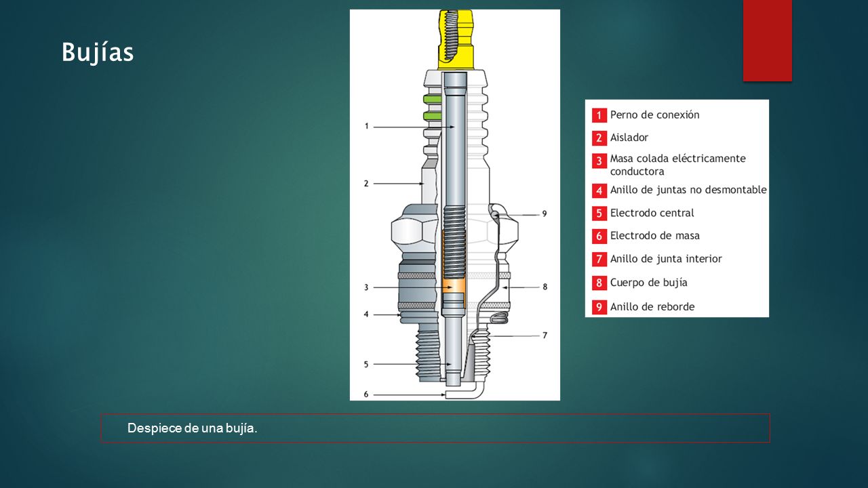Image resolution: width=868 pixels, height=488 pixels.
Task: Click diagram callout number 4 on the diagram's left
Action: pos(366,314)
